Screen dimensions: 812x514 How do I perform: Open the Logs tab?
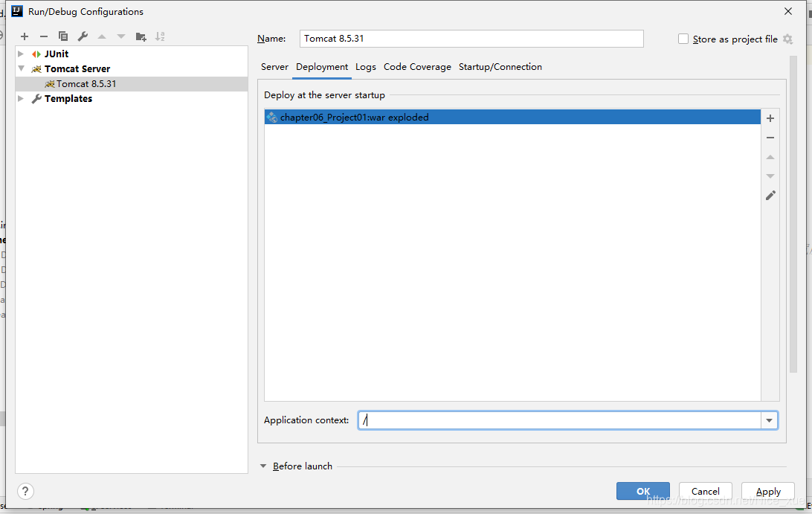366,67
